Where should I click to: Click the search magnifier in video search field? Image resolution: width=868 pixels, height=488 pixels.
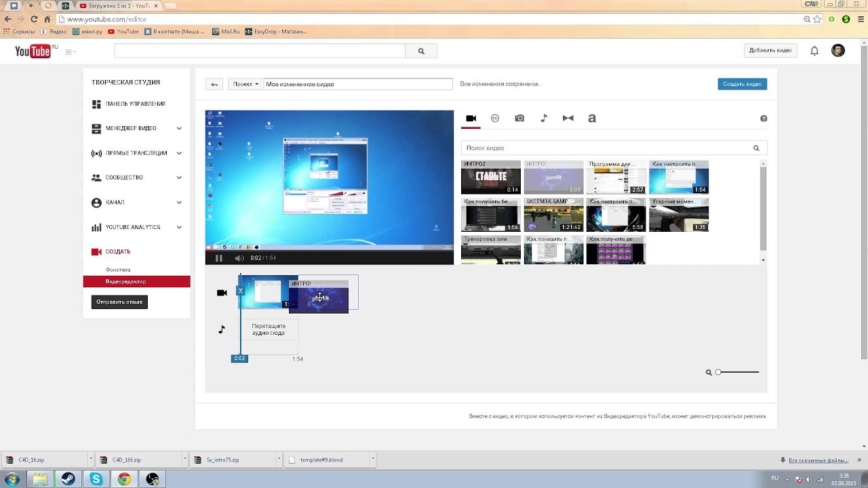coord(756,147)
